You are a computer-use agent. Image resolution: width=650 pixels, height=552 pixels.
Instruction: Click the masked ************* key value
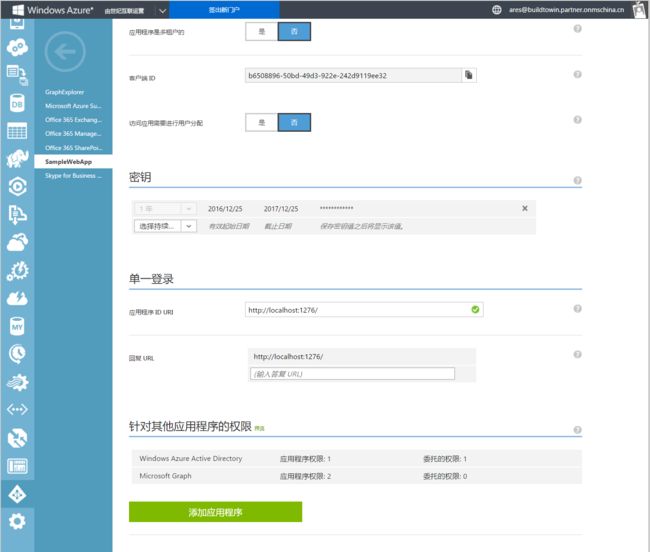coord(336,208)
